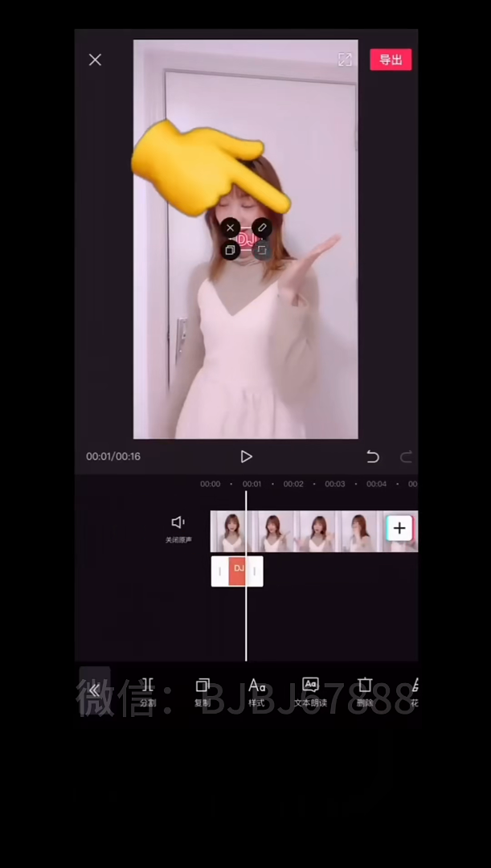The height and width of the screenshot is (868, 491).
Task: Select the DJ text clip in timeline
Action: click(238, 571)
